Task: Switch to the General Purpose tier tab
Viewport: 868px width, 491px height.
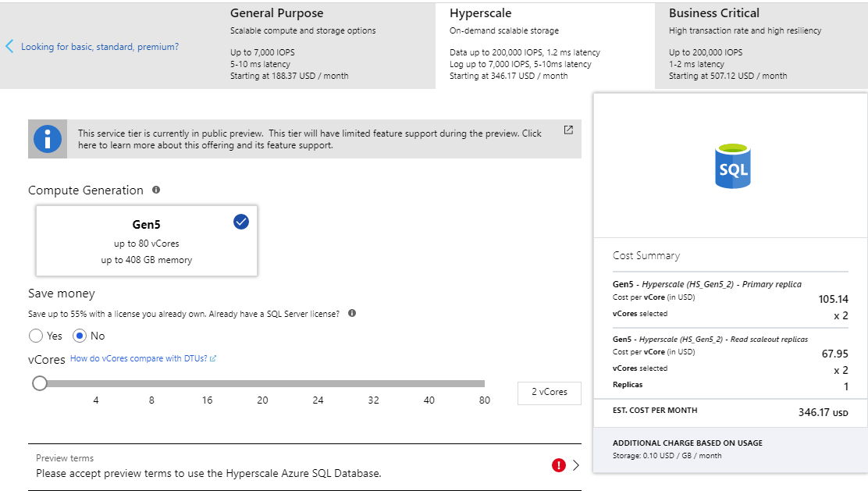Action: click(x=326, y=44)
